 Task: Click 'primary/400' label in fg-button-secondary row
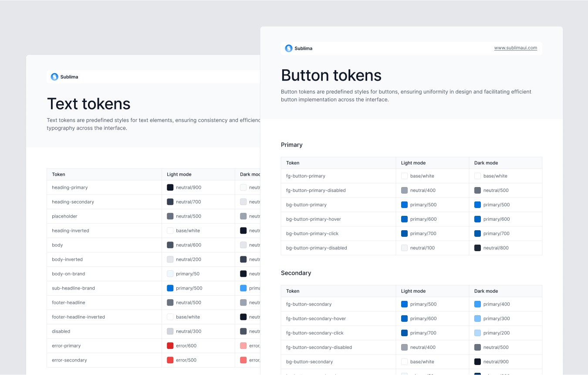[497, 304]
